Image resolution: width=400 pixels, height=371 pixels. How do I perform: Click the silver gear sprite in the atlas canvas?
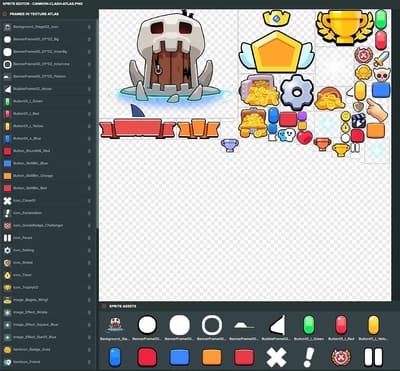tap(297, 92)
